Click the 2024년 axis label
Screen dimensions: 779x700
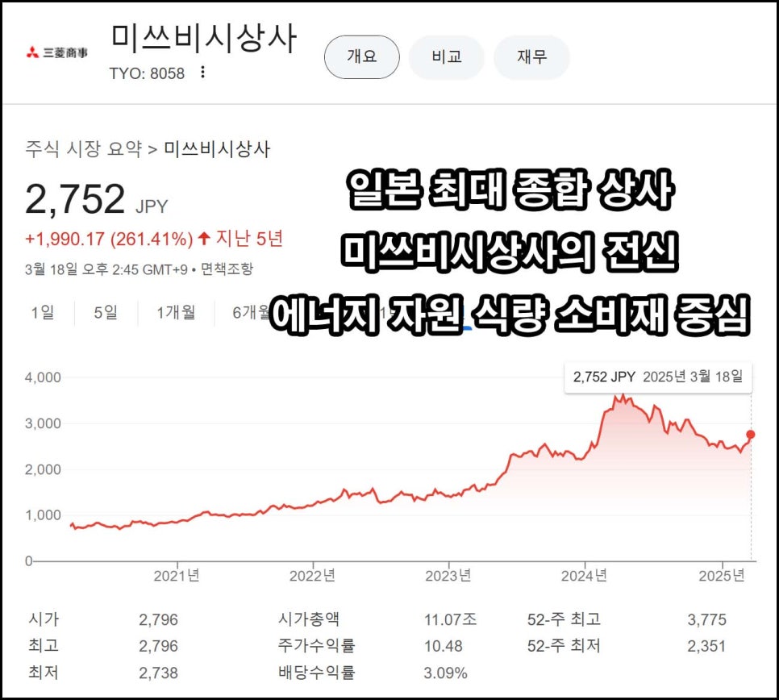coord(584,576)
